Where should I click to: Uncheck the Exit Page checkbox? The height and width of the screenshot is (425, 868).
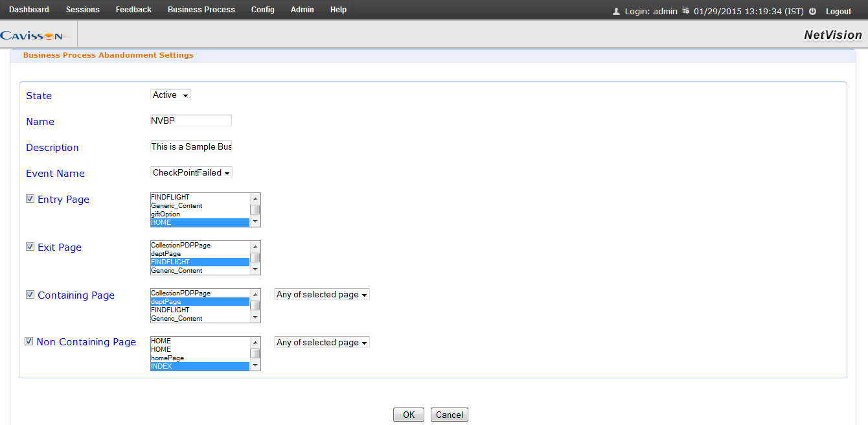30,247
